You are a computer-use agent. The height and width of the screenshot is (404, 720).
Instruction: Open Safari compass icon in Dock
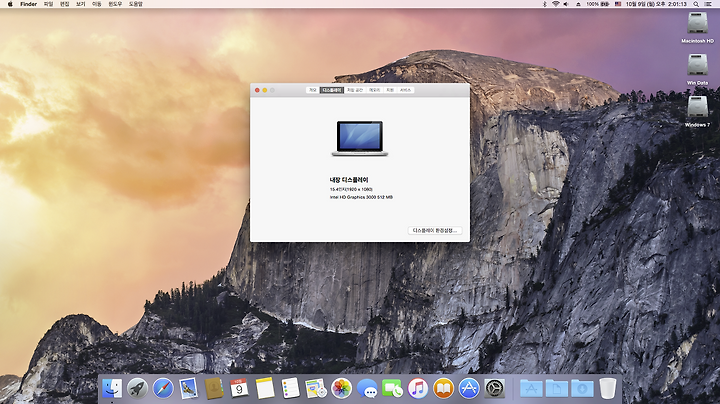163,388
